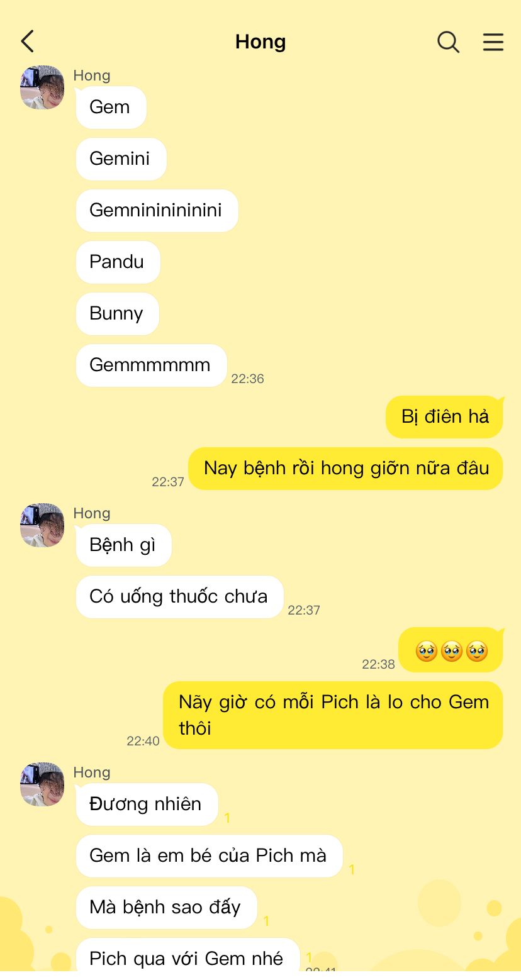Select the 'Gemini' message bubble
This screenshot has height=980, width=521.
point(121,159)
